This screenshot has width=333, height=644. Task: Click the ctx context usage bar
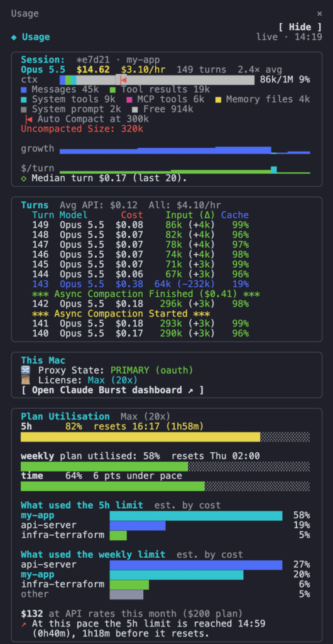pos(157,80)
